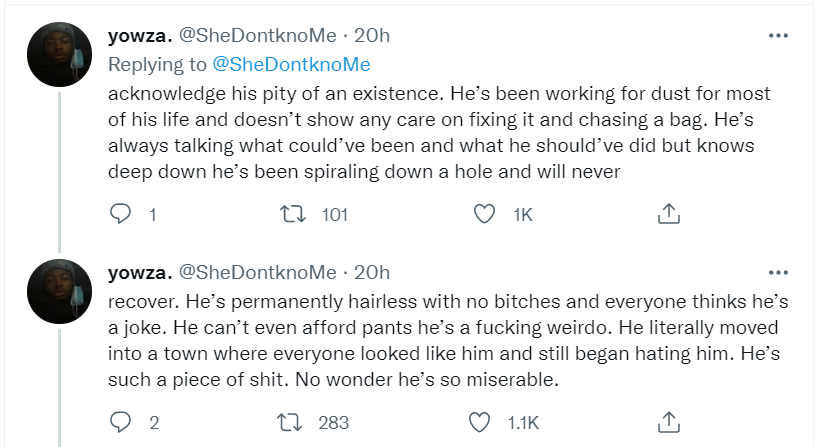Retweet the tweet showing 101 retweets

pyautogui.click(x=292, y=213)
